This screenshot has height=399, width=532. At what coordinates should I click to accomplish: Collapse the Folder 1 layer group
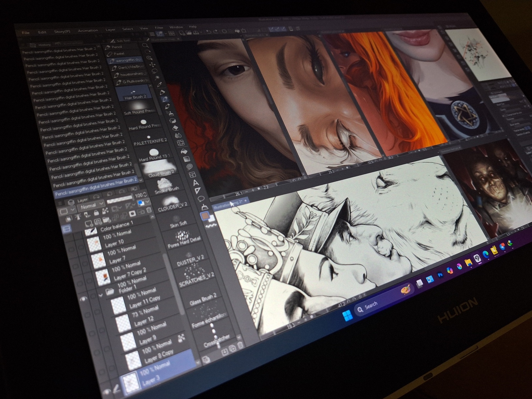(x=101, y=295)
